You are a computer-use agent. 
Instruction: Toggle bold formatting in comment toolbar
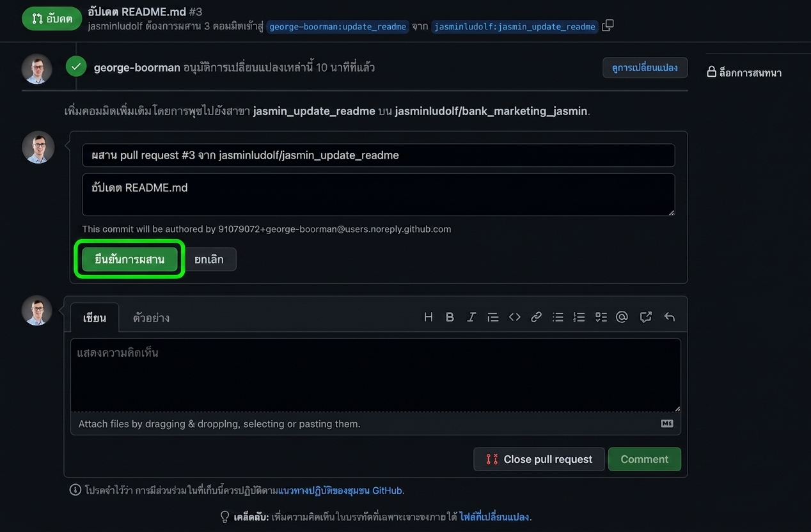[450, 317]
